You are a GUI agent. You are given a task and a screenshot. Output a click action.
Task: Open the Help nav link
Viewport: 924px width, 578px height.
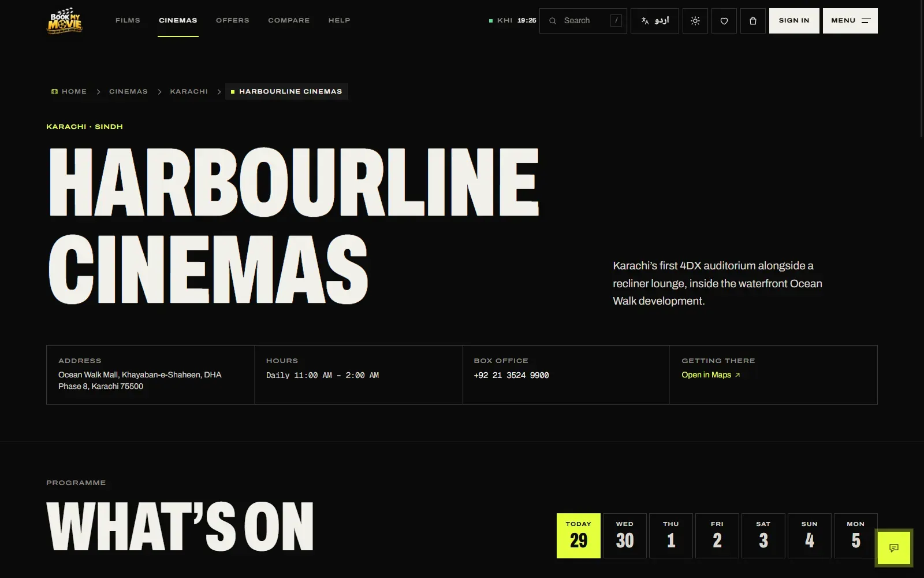click(340, 20)
